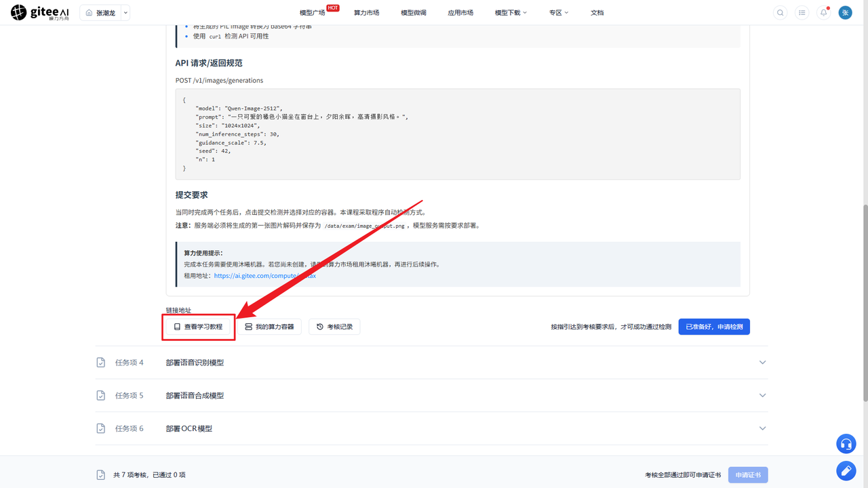Select the 部署语音识别模型 task title

pyautogui.click(x=195, y=363)
